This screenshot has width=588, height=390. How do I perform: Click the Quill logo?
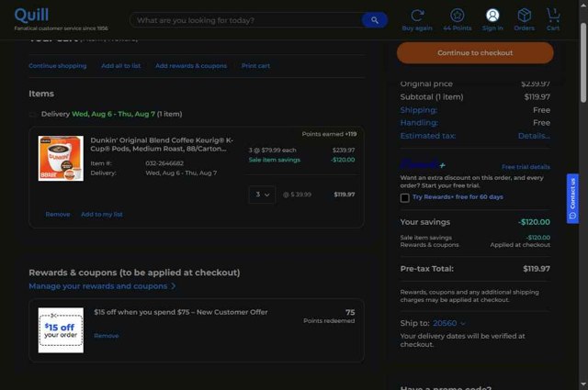pos(31,16)
